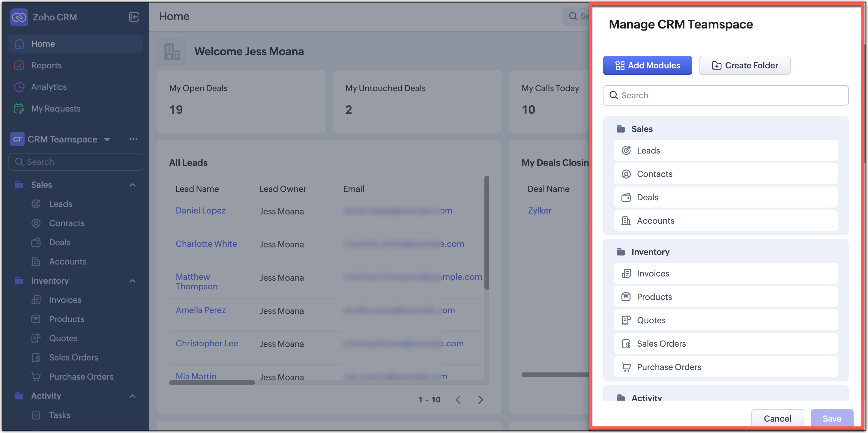868x433 pixels.
Task: Collapse the Inventory folder in sidebar
Action: [x=133, y=281]
